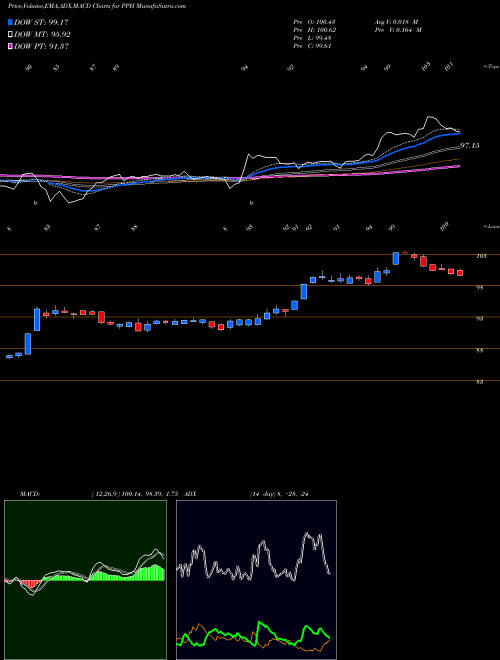The width and height of the screenshot is (500, 660).
Task: Select the 'DOW ST: 99.17' legend text
Action: (41, 22)
